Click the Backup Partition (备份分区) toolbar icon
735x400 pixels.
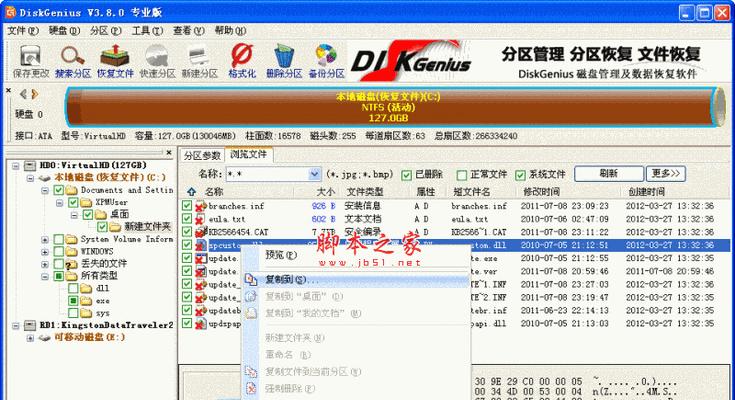[326, 56]
